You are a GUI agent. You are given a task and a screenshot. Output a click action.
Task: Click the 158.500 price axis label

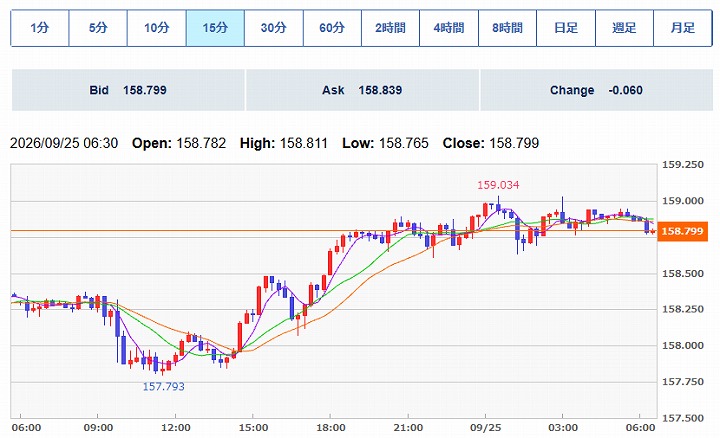tap(682, 274)
